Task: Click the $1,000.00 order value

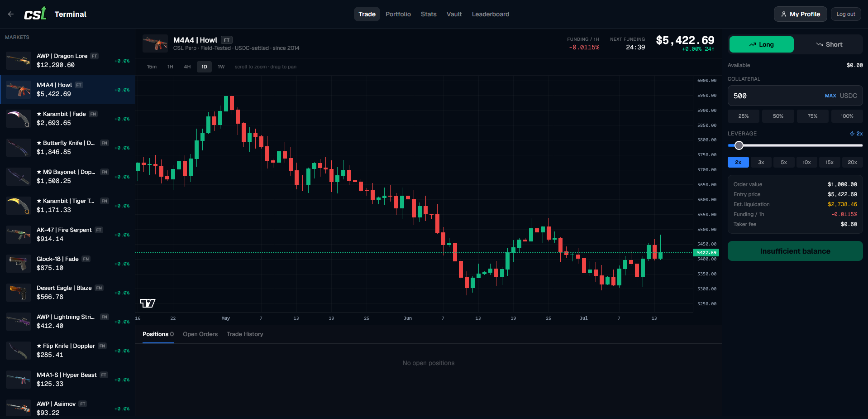Action: coord(842,184)
